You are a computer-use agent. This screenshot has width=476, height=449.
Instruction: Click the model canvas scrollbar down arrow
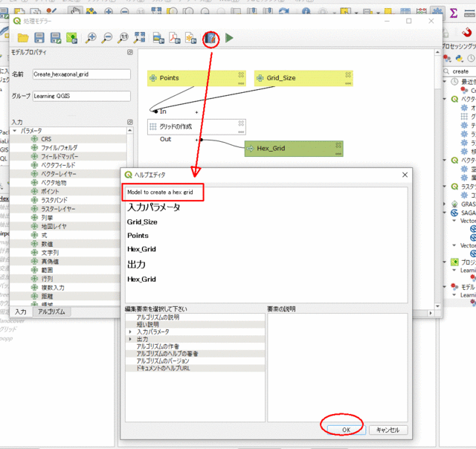(437, 306)
